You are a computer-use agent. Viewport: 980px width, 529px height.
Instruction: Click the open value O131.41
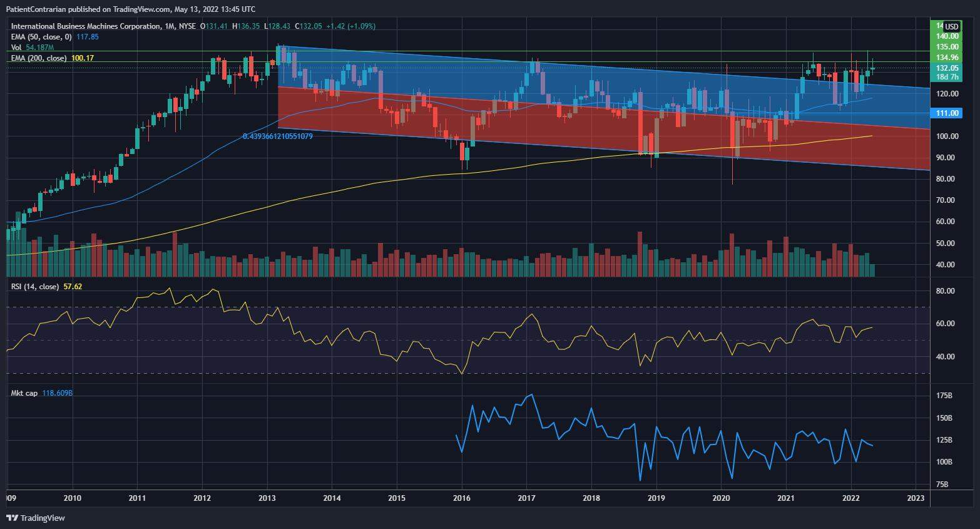[x=214, y=26]
